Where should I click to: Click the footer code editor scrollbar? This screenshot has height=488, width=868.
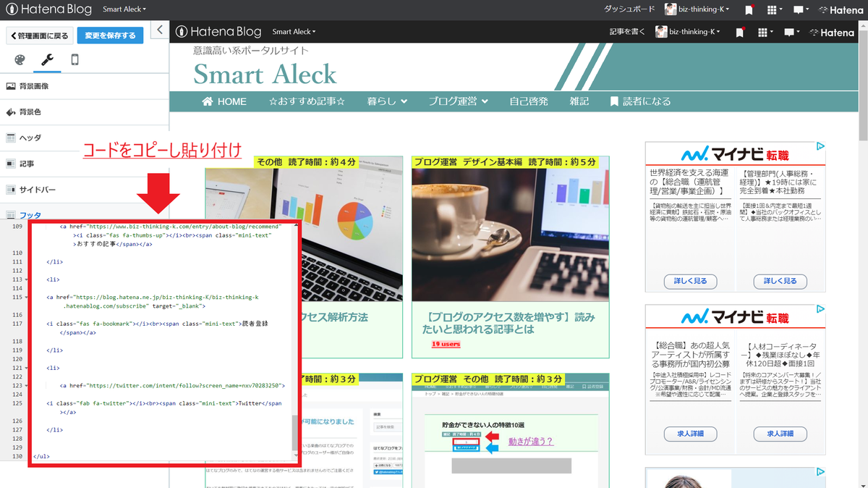pos(294,432)
